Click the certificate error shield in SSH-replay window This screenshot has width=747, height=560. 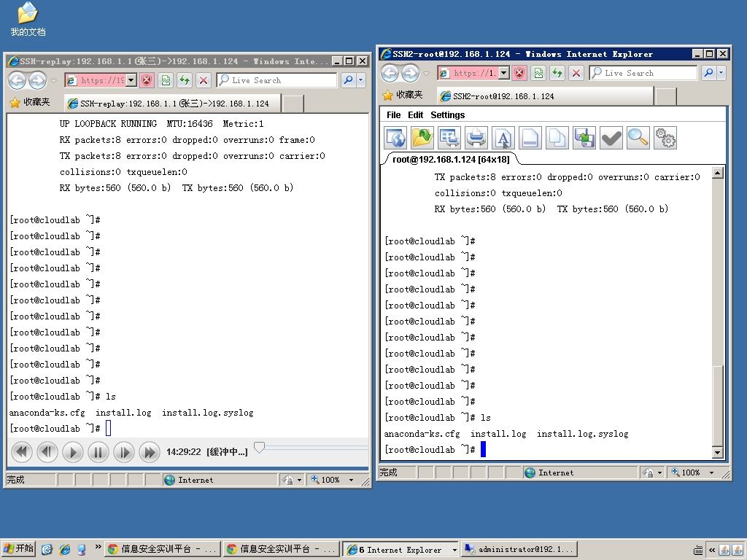146,80
